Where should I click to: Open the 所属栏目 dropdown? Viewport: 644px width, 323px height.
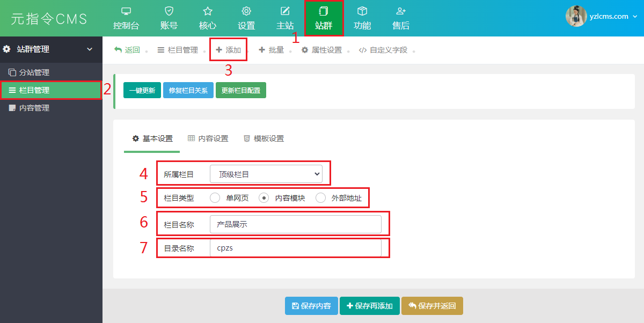[x=266, y=174]
